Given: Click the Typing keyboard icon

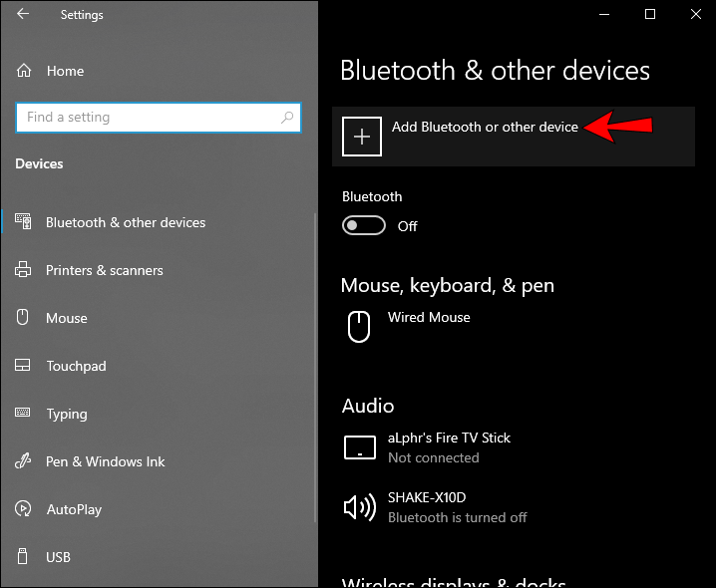Looking at the screenshot, I should pyautogui.click(x=23, y=414).
